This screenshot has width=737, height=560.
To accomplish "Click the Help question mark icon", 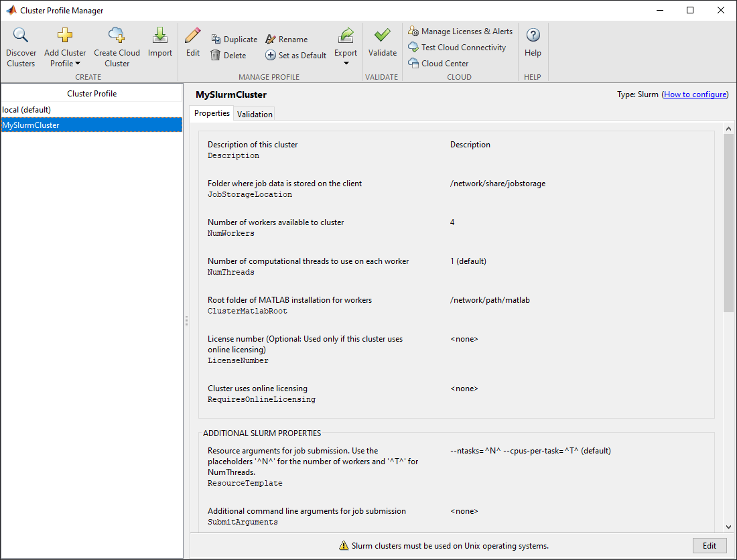I will pos(533,35).
